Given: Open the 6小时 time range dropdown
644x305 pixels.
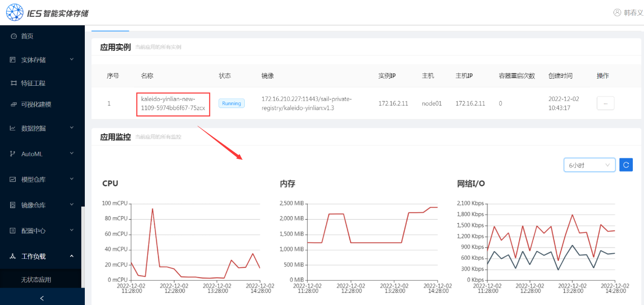Looking at the screenshot, I should click(589, 165).
